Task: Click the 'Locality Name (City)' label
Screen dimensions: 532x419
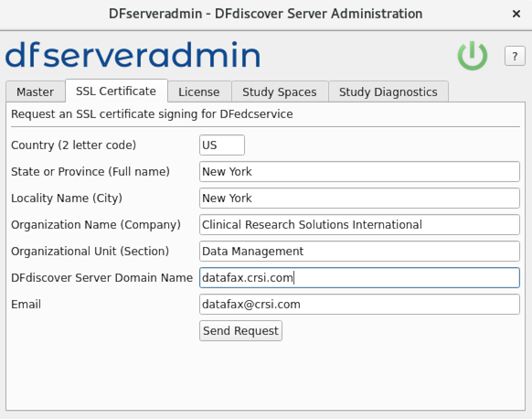Action: coord(67,198)
